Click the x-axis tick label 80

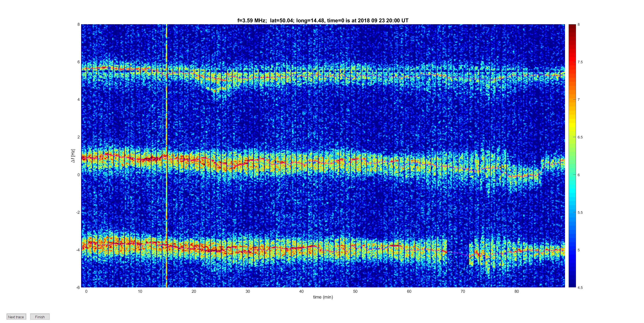coord(516,291)
